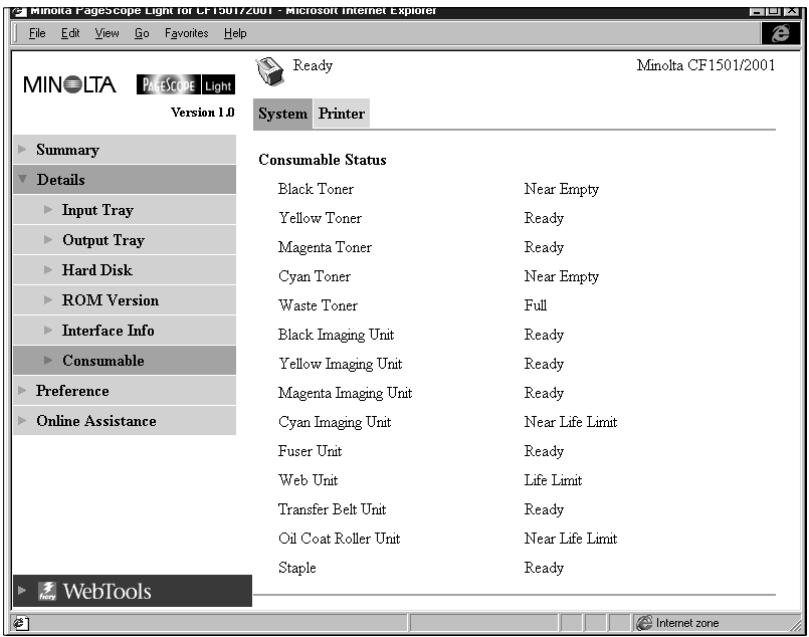Click Black Toner Near Empty status
This screenshot has height=637, width=809.
[x=561, y=189]
